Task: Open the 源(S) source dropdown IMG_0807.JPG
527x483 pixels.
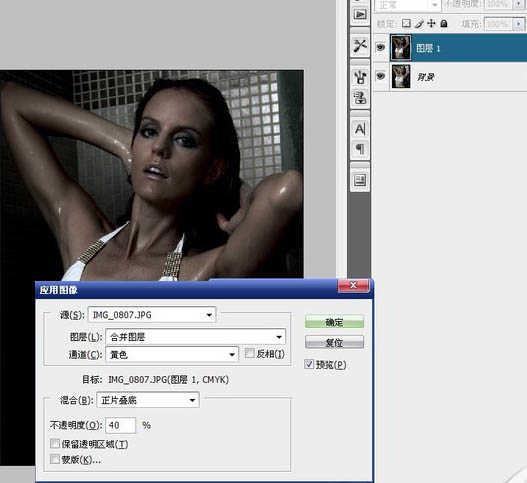Action: click(x=152, y=315)
